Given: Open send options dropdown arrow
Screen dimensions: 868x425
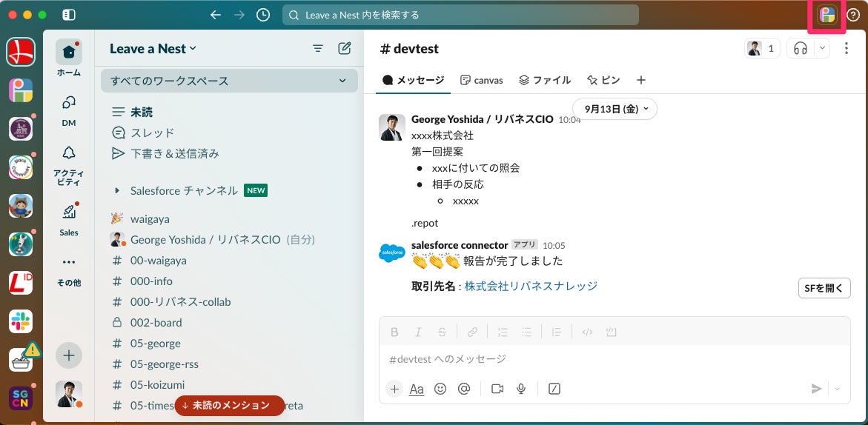Looking at the screenshot, I should [837, 389].
